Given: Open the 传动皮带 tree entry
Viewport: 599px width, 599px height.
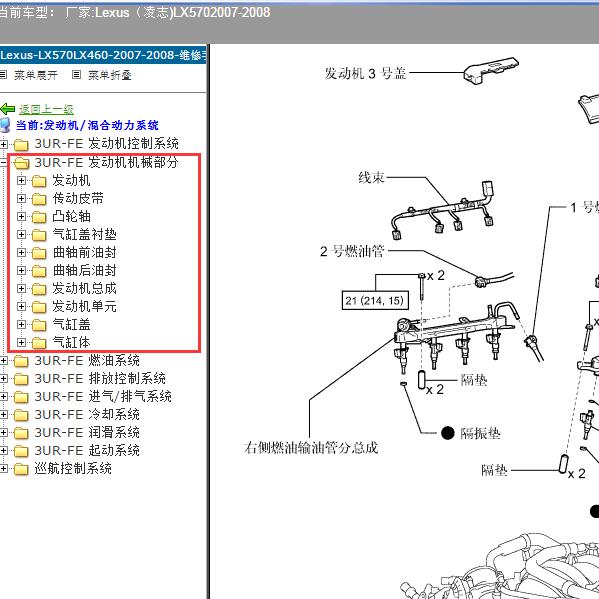Looking at the screenshot, I should [x=78, y=198].
